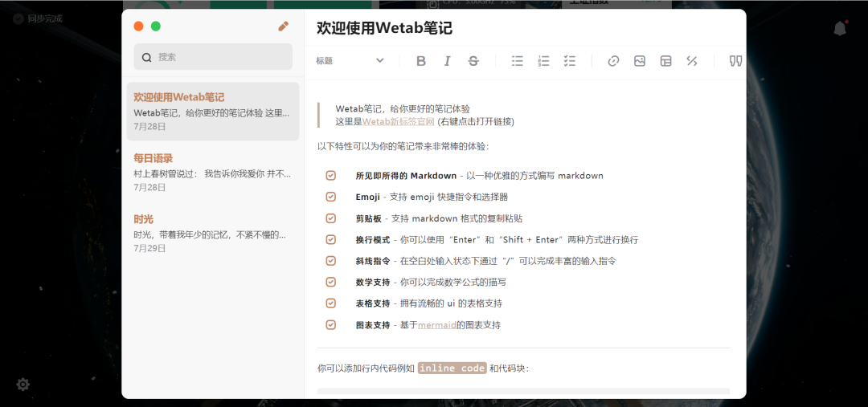Insert a table using table icon
This screenshot has width=868, height=407.
click(x=666, y=61)
